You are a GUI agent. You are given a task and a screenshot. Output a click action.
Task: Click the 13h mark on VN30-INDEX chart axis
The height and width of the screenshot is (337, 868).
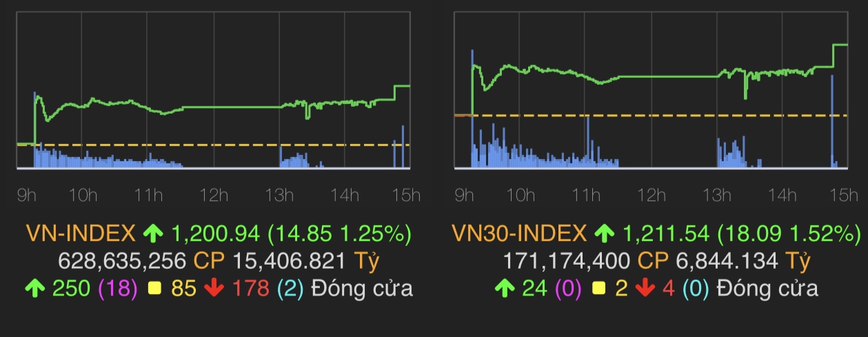tap(717, 195)
